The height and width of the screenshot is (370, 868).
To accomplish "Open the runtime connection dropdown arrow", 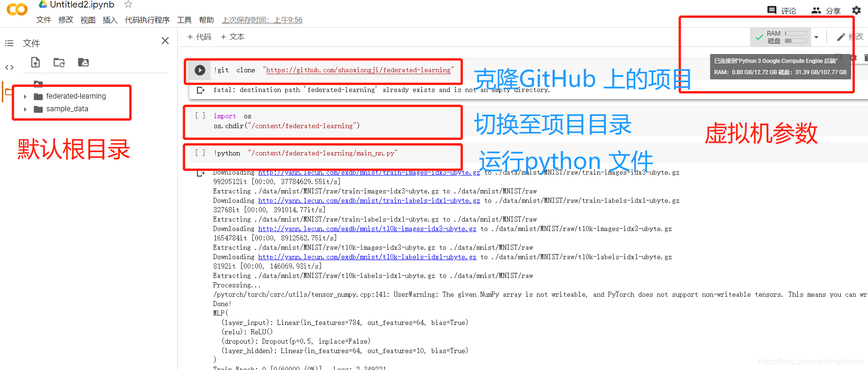I will coord(816,37).
